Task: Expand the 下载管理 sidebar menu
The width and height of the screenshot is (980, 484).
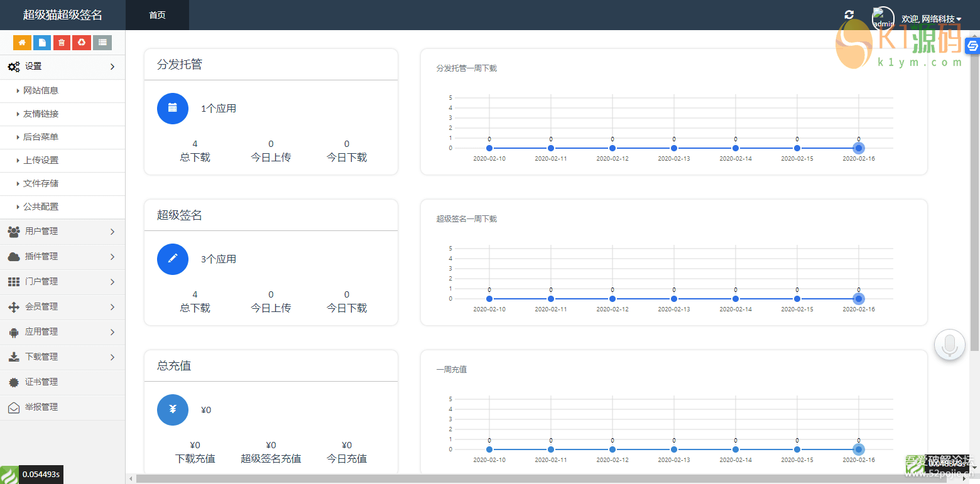Action: tap(62, 357)
